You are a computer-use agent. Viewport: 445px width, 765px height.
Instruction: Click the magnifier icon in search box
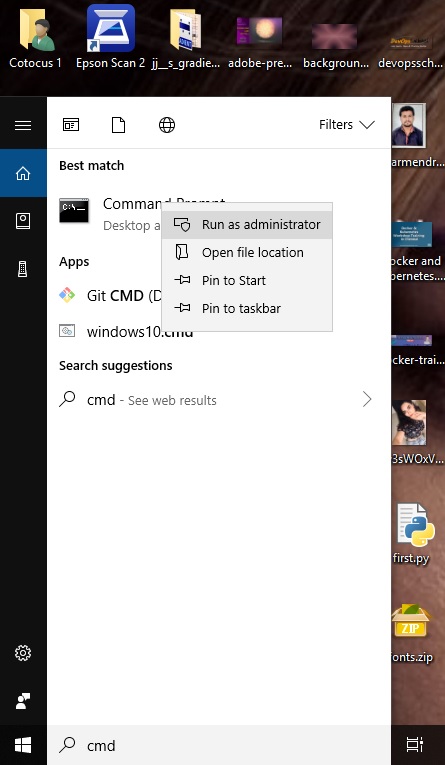67,745
